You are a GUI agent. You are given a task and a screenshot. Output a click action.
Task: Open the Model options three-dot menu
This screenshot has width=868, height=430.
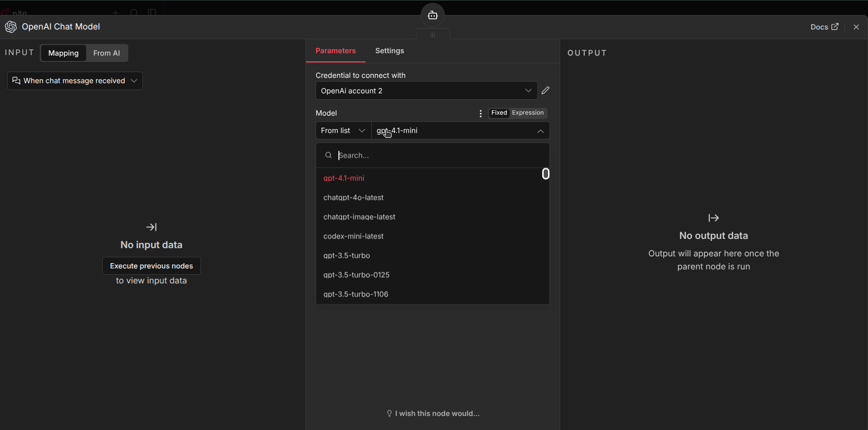[x=480, y=113]
